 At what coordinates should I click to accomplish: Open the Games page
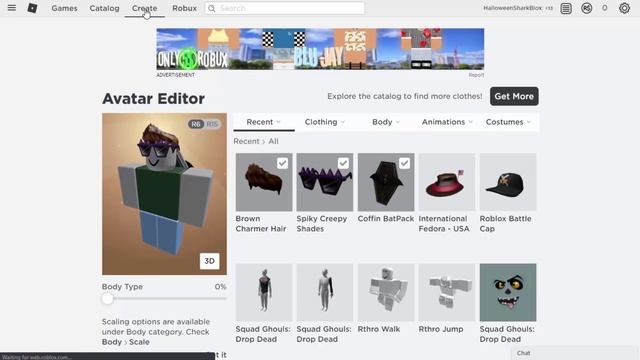pyautogui.click(x=64, y=8)
